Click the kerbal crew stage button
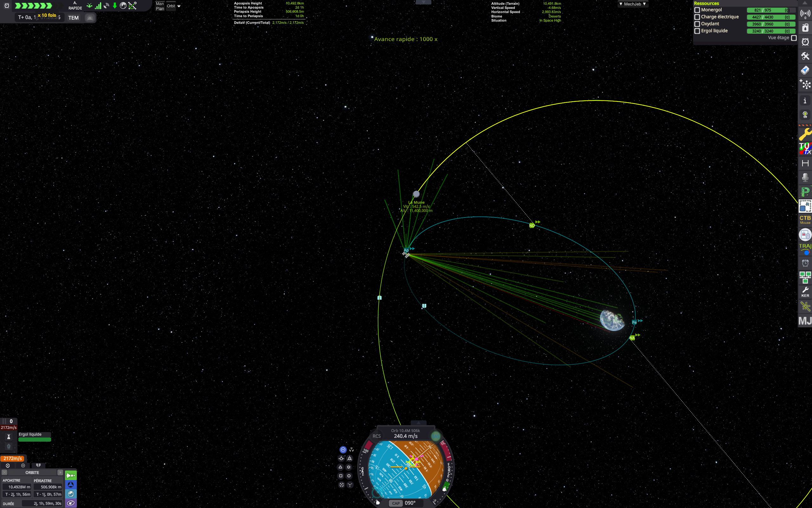The height and width of the screenshot is (508, 812). point(9,437)
